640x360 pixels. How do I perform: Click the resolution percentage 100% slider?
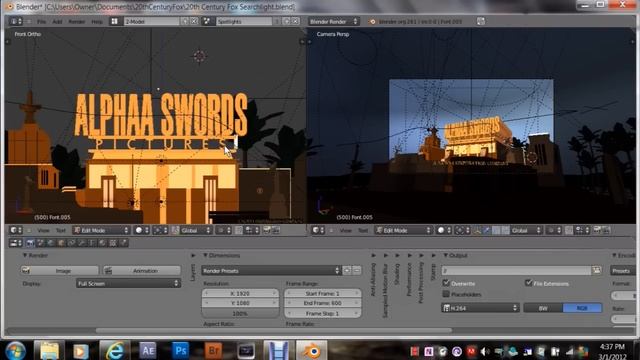point(240,313)
